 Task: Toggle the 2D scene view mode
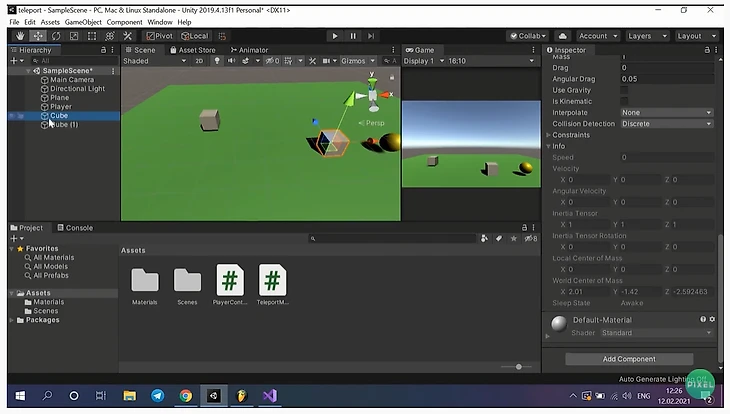coord(199,61)
